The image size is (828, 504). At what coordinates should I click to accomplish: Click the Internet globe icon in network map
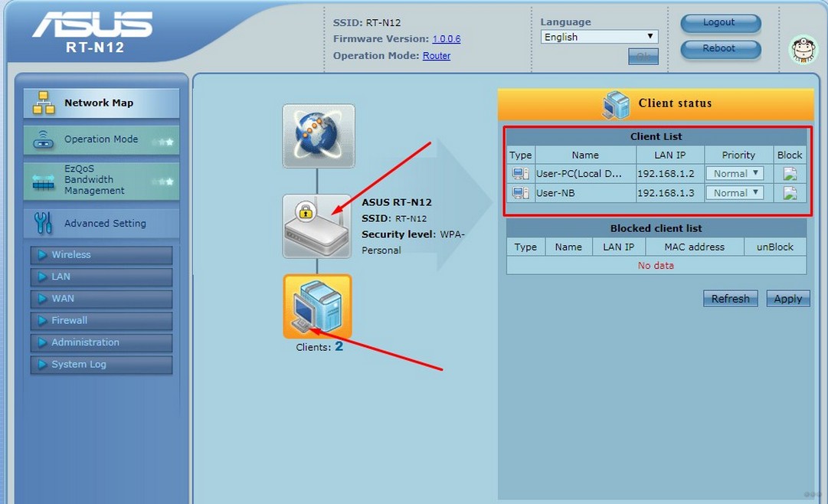319,136
